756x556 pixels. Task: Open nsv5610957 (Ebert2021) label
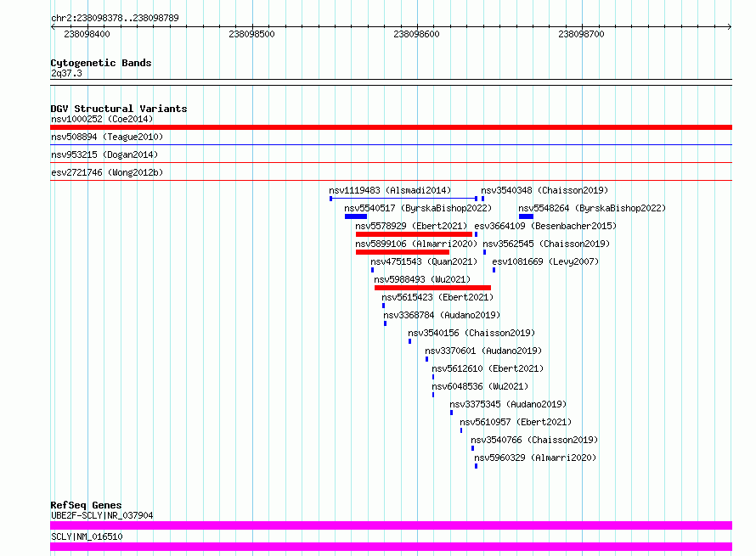coord(516,422)
